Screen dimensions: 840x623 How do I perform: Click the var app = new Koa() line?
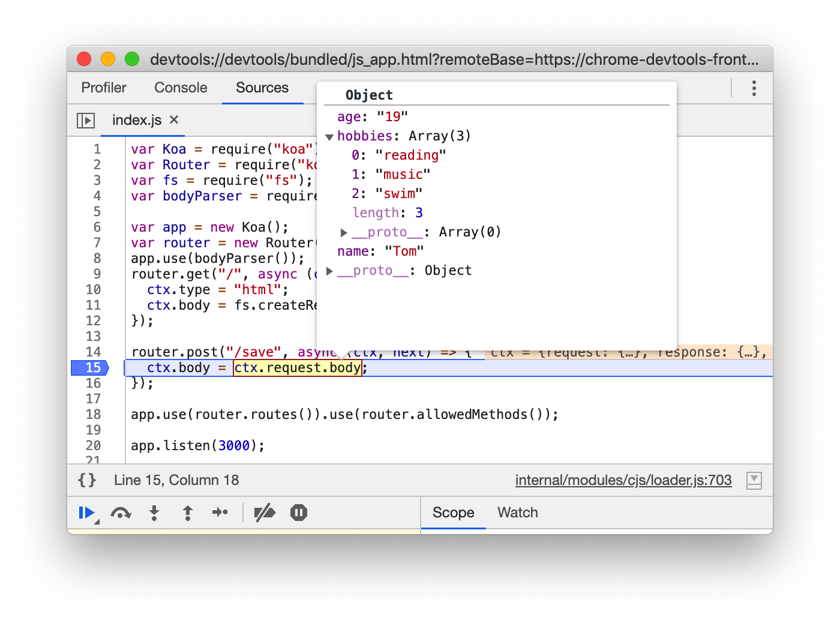point(209,227)
